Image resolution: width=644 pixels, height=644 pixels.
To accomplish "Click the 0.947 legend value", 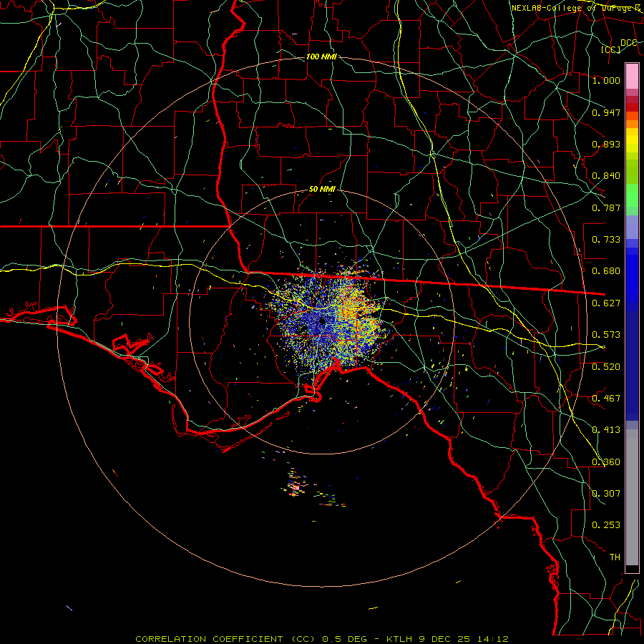I will (606, 112).
